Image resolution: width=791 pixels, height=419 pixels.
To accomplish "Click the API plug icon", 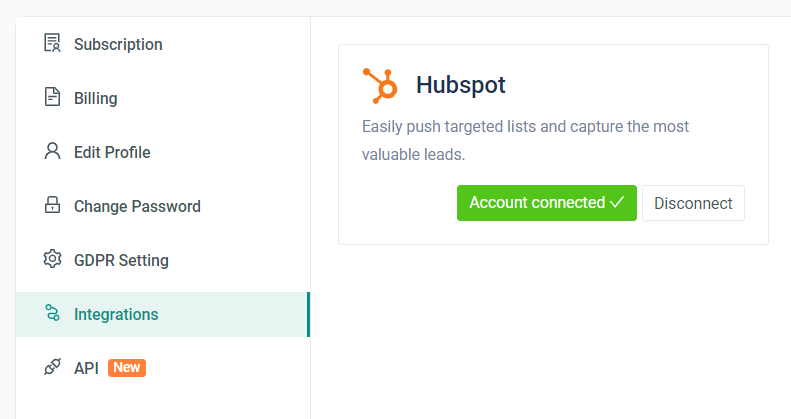I will pyautogui.click(x=52, y=368).
